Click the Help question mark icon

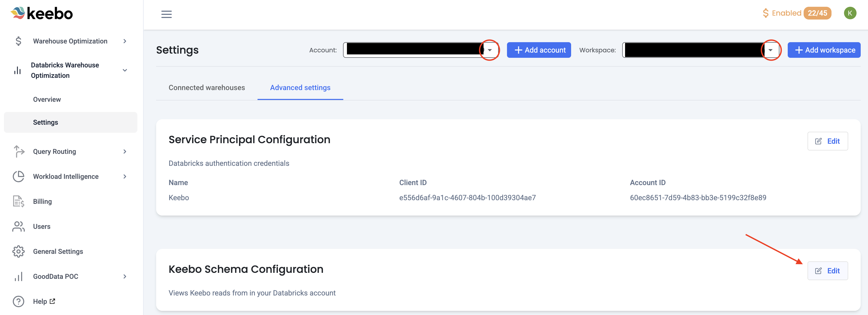click(x=18, y=301)
